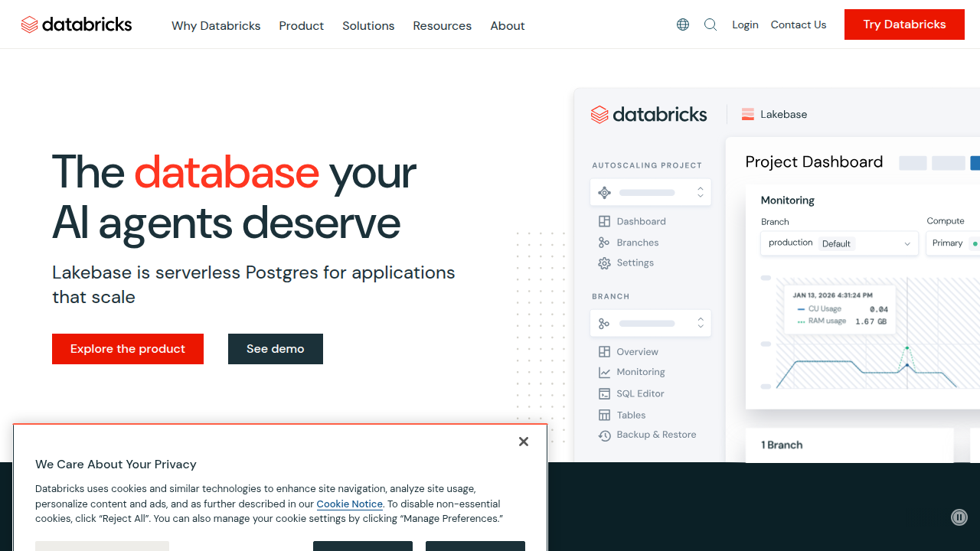Viewport: 980px width, 551px height.
Task: Click the Settings gear icon
Action: pos(604,263)
